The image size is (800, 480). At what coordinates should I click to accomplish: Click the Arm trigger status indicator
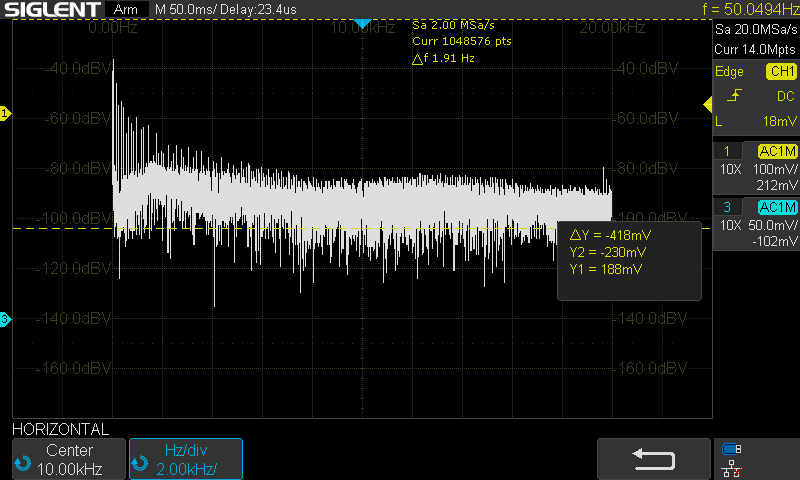coord(126,9)
